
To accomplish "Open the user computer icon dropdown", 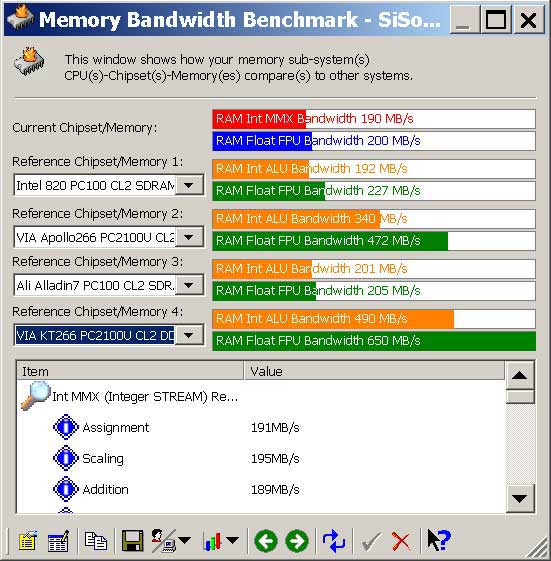I will click(x=185, y=540).
